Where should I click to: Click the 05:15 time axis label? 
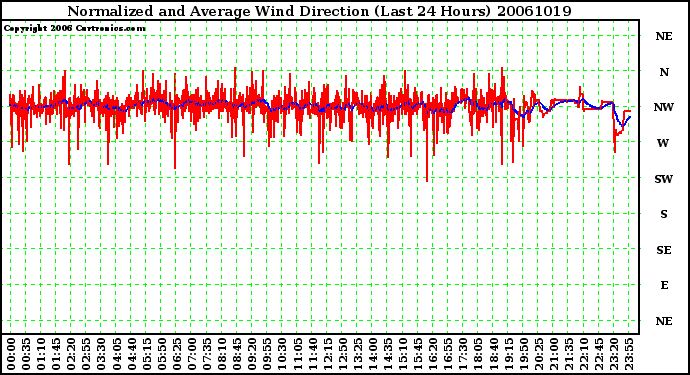[x=146, y=354]
